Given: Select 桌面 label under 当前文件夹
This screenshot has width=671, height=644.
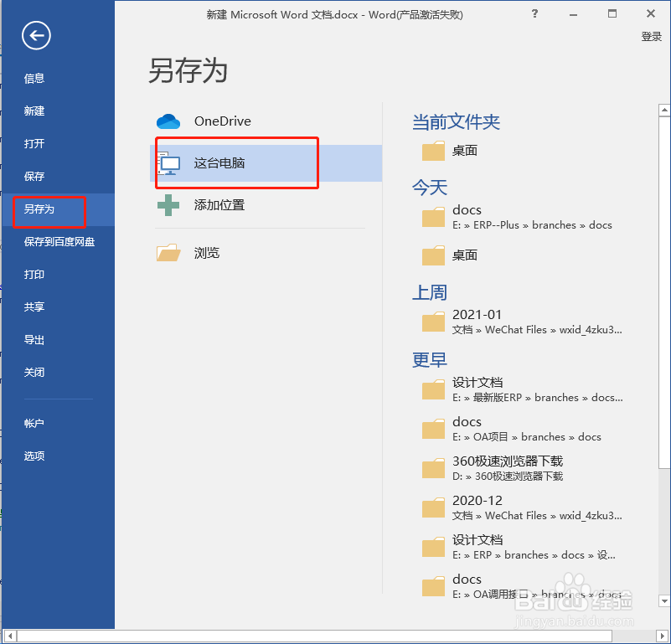Looking at the screenshot, I should (465, 151).
